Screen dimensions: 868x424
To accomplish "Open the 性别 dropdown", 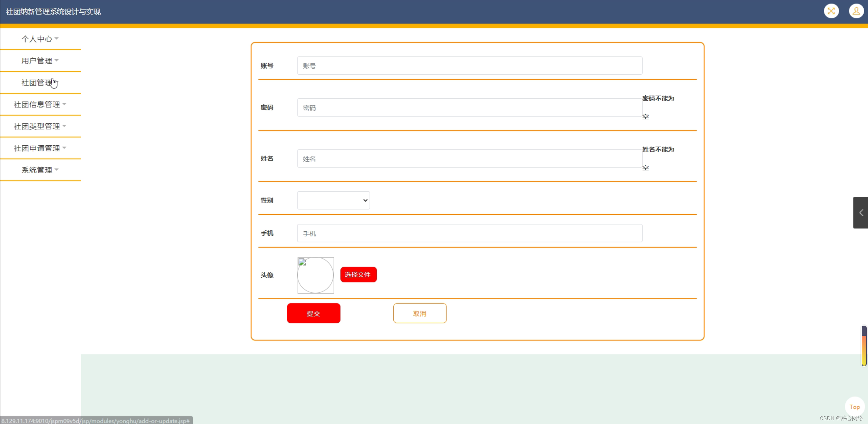I will point(333,200).
